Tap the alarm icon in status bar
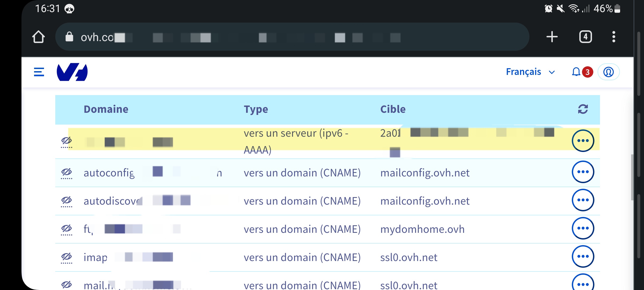 [548, 9]
